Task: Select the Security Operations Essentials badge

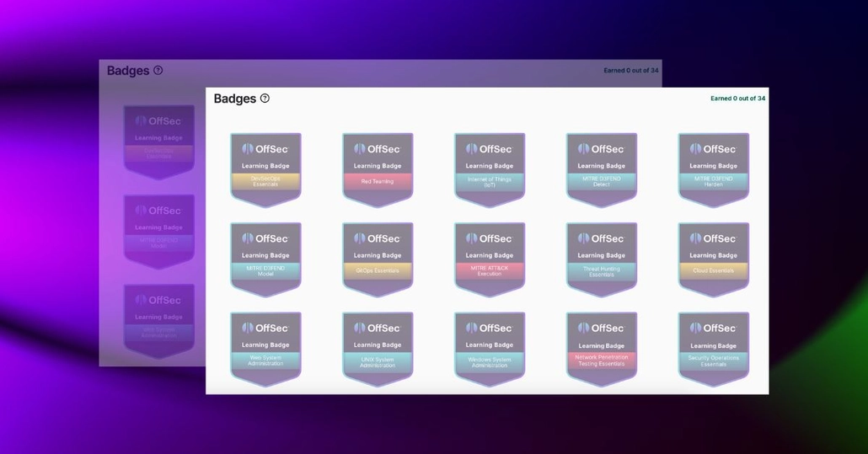Action: click(714, 349)
